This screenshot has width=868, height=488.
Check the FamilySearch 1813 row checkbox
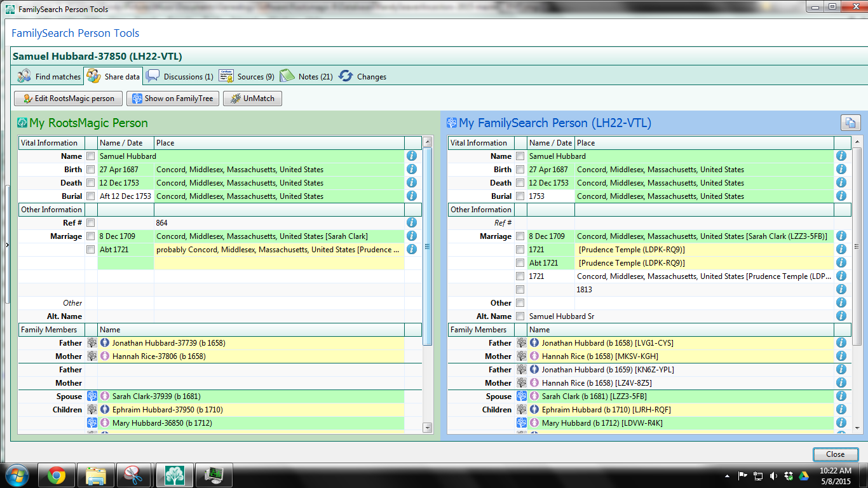tap(520, 290)
